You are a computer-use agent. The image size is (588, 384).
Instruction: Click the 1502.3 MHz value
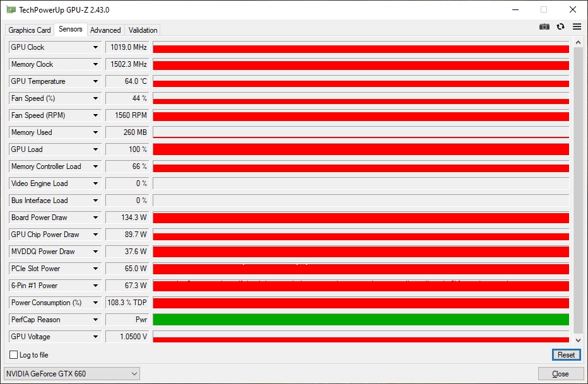tap(127, 64)
